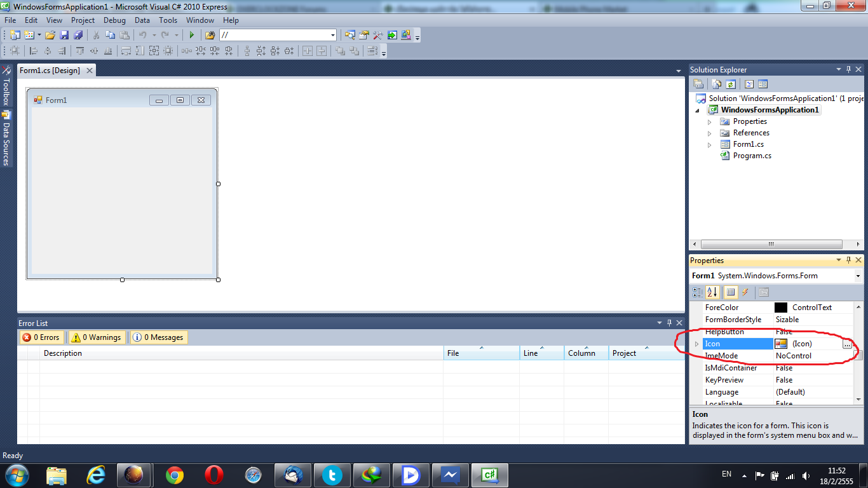Select Program.cs in Solution Explorer
The width and height of the screenshot is (868, 488).
click(x=752, y=156)
